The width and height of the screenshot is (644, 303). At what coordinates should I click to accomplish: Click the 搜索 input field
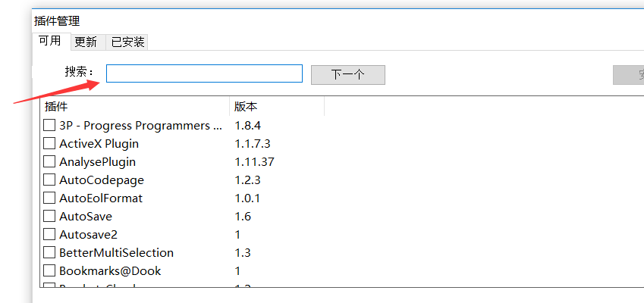pos(204,73)
